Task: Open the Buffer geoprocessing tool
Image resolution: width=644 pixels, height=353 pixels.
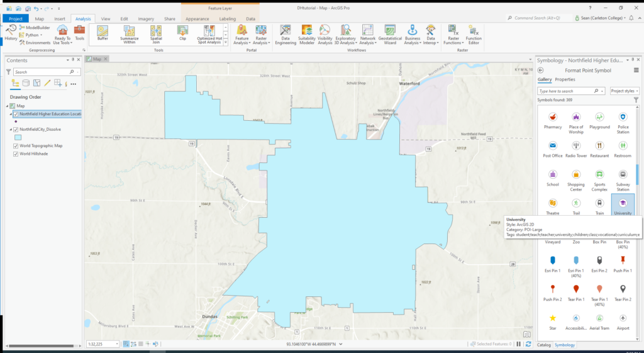Action: tap(103, 33)
